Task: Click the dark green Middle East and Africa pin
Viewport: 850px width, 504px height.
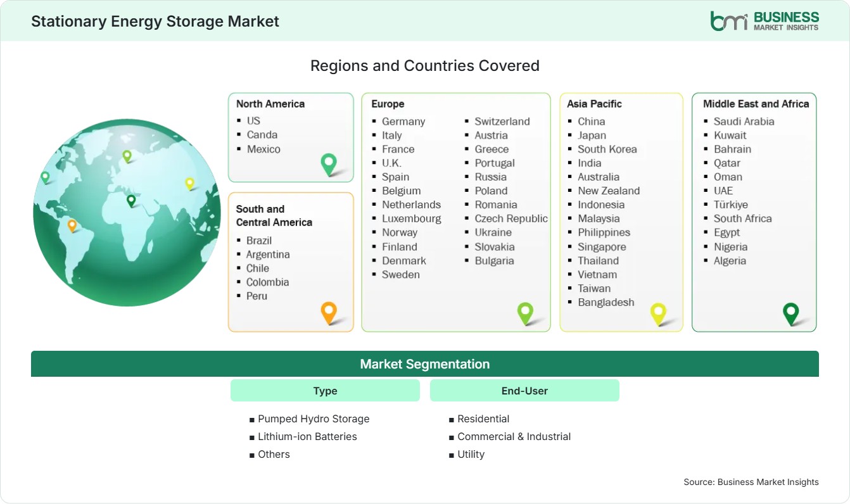Action: (x=790, y=314)
